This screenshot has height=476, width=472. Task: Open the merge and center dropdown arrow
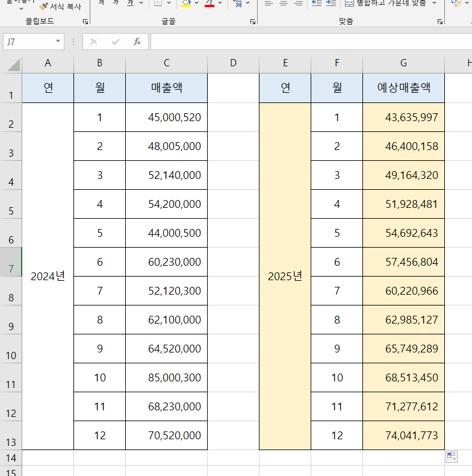(x=435, y=3)
